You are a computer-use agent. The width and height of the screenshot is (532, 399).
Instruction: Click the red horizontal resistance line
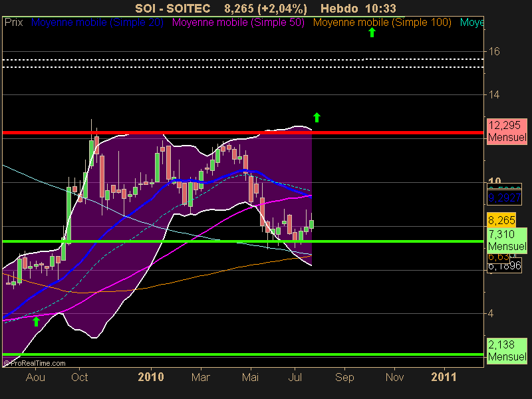(243, 132)
